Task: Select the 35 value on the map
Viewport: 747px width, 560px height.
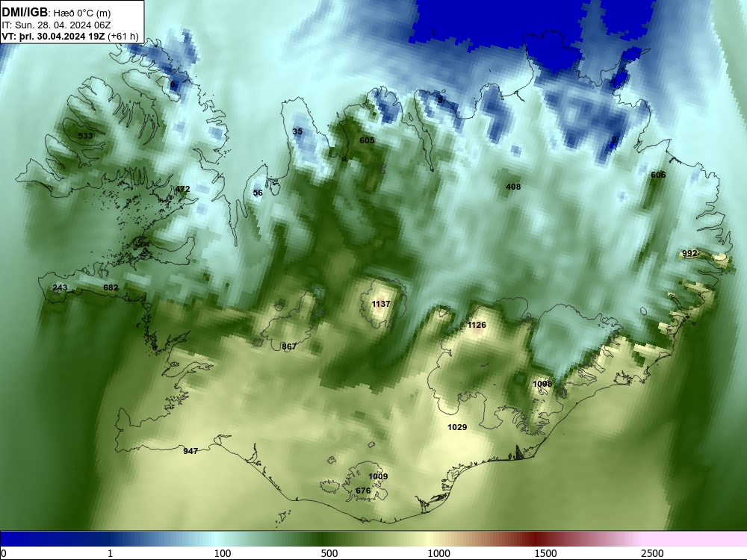Action: [297, 131]
